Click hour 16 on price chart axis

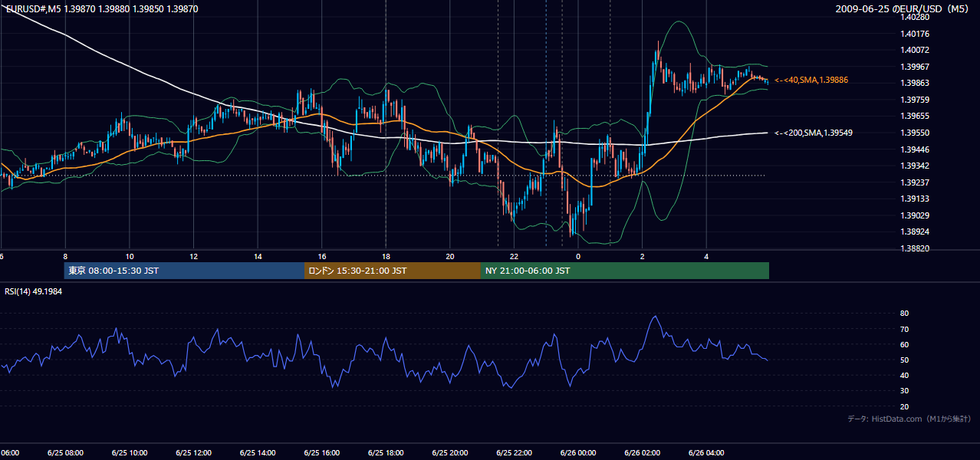pos(322,256)
